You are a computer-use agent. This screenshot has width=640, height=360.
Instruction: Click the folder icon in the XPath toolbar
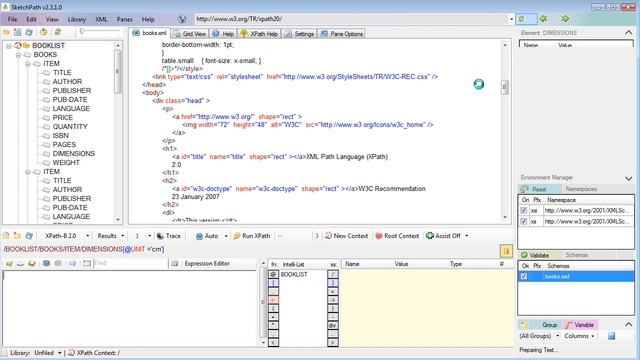tap(17, 236)
